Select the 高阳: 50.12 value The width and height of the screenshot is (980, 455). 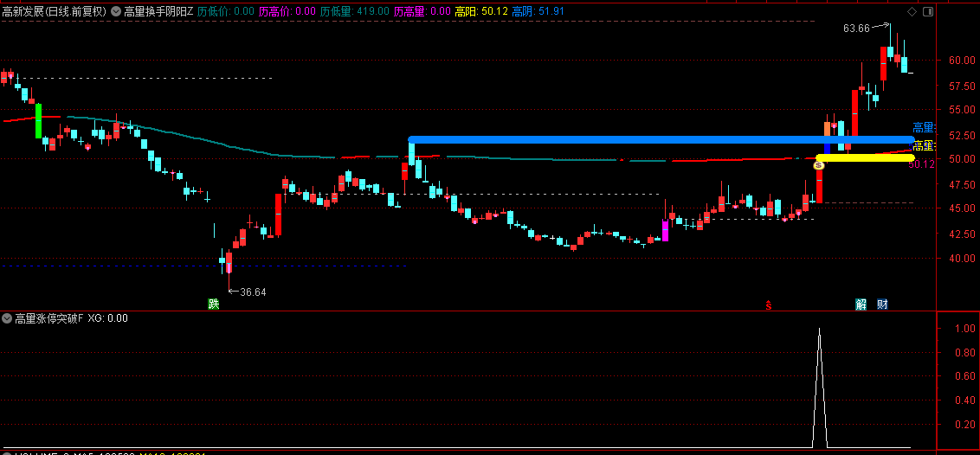[x=481, y=11]
